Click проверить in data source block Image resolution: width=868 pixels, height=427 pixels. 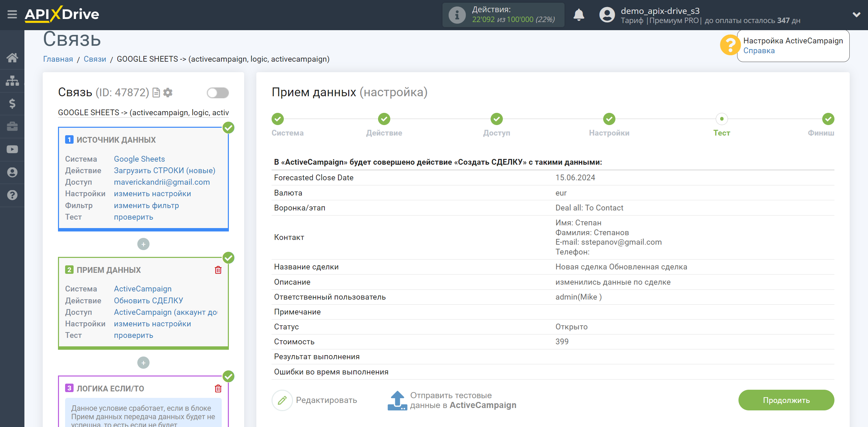click(x=133, y=217)
